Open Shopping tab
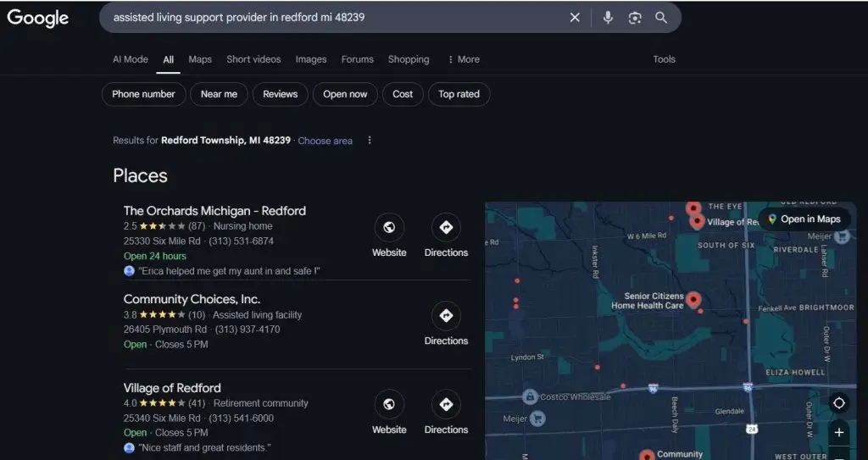This screenshot has height=460, width=868. (x=409, y=59)
